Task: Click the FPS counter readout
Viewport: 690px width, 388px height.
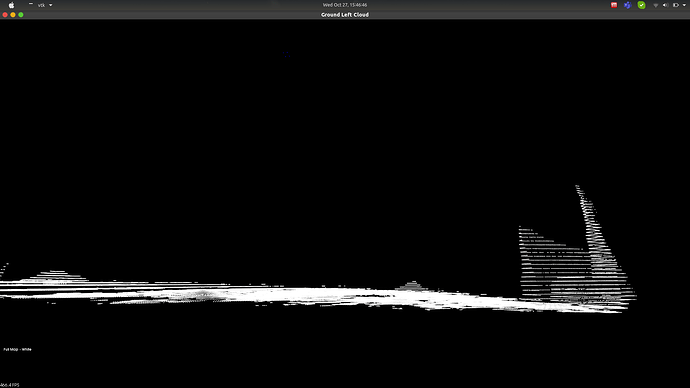Action: (x=10, y=385)
